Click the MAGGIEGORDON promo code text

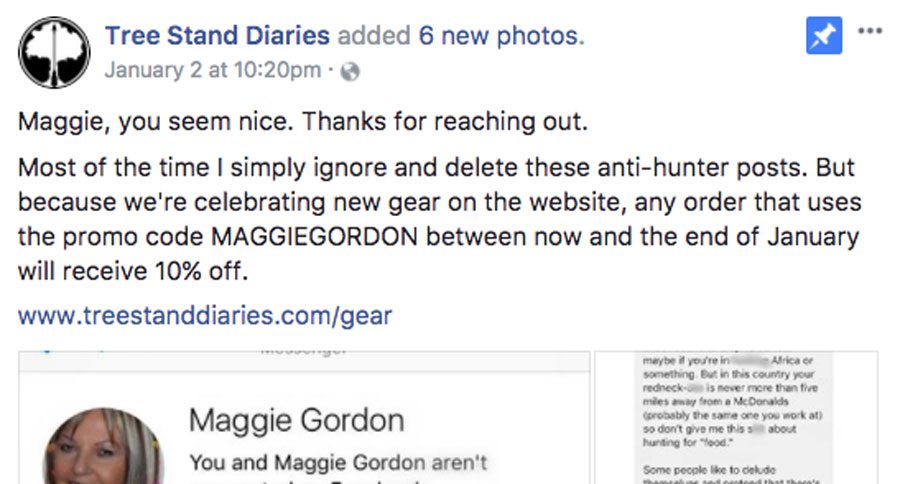[x=315, y=237]
